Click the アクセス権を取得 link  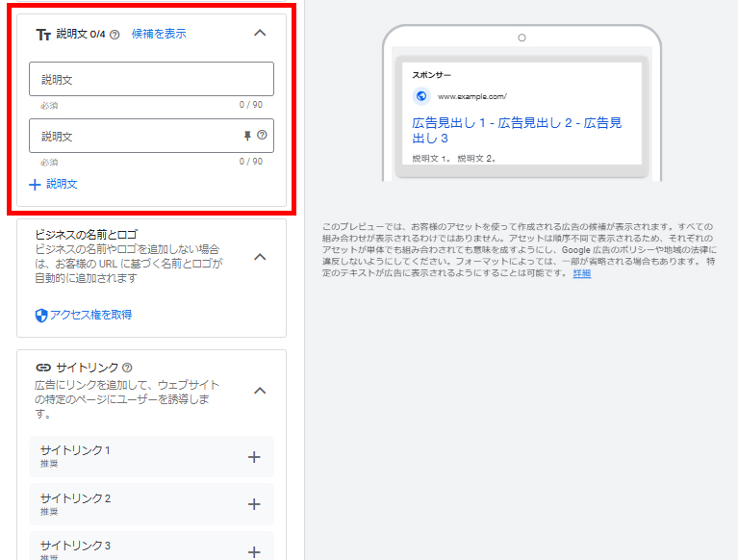[90, 315]
